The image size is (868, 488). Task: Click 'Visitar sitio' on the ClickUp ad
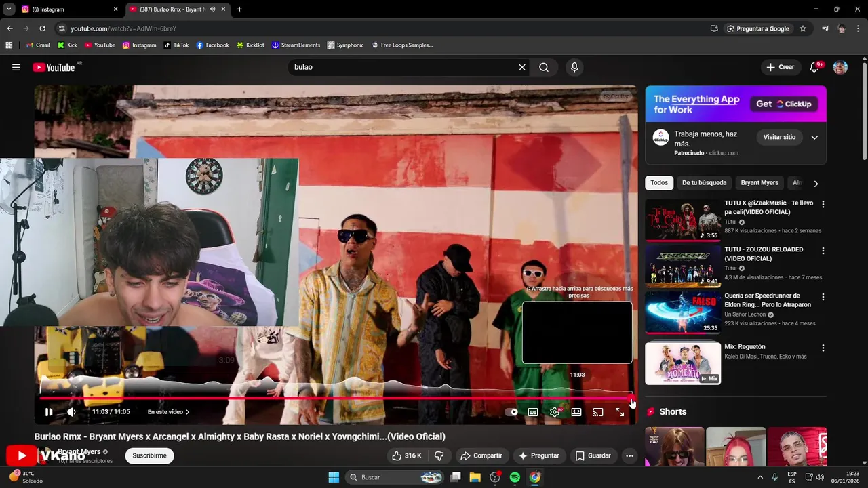coord(779,137)
